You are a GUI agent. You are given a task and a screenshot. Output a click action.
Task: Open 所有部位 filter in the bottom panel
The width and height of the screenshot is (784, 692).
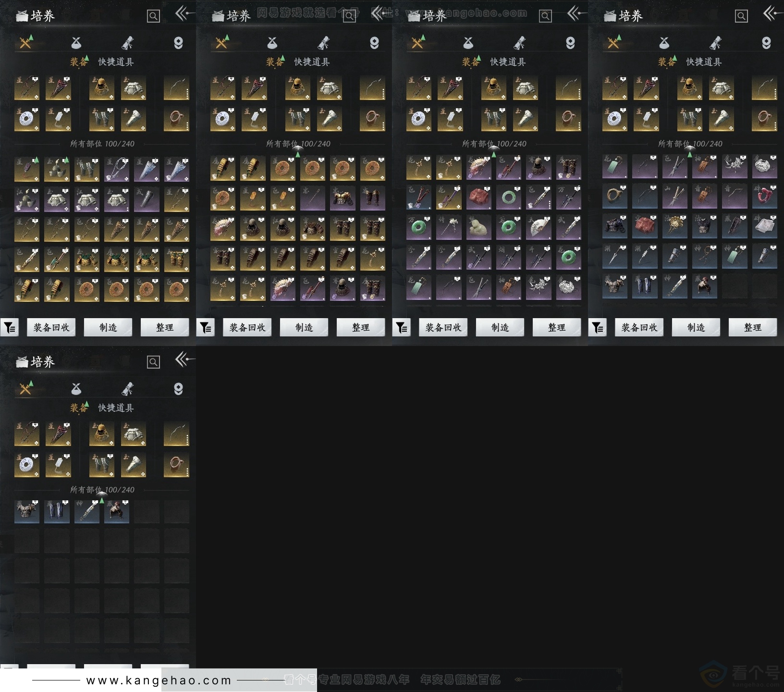pyautogui.click(x=102, y=490)
